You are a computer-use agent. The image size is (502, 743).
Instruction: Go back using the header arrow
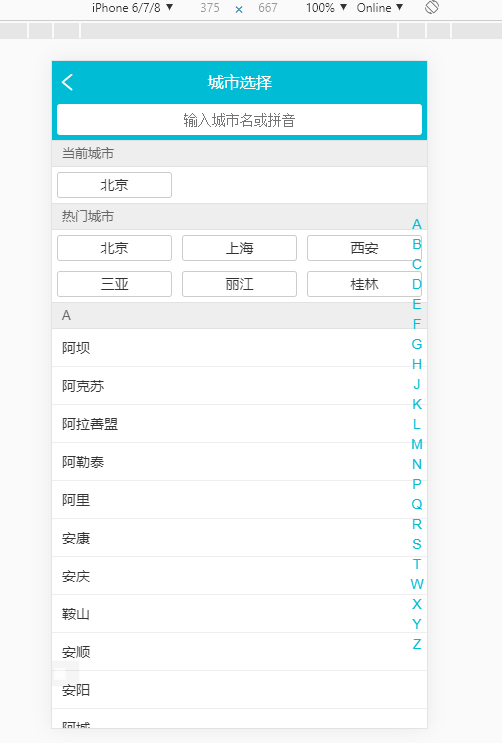point(67,82)
